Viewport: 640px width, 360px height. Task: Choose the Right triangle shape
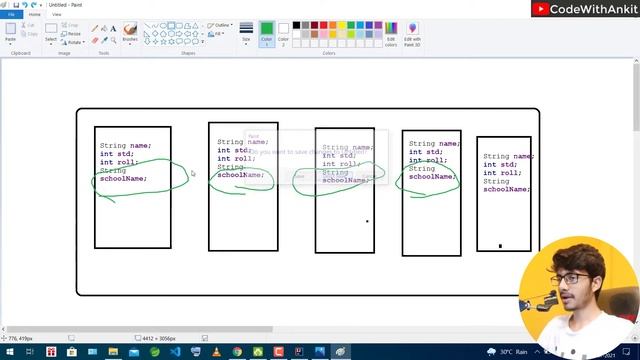(147, 33)
